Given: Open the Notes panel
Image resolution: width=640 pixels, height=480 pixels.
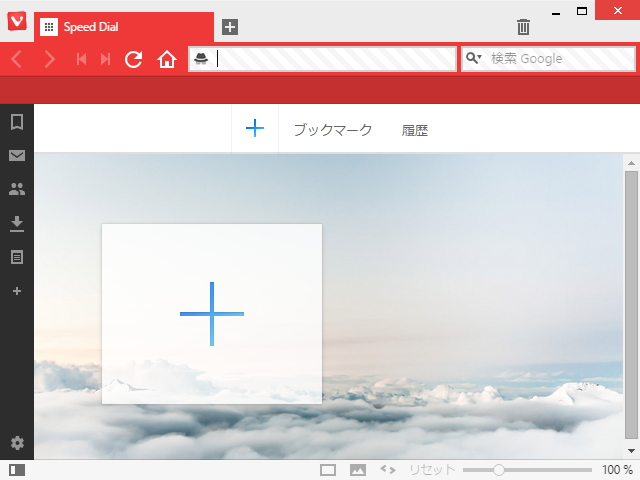Looking at the screenshot, I should (17, 257).
